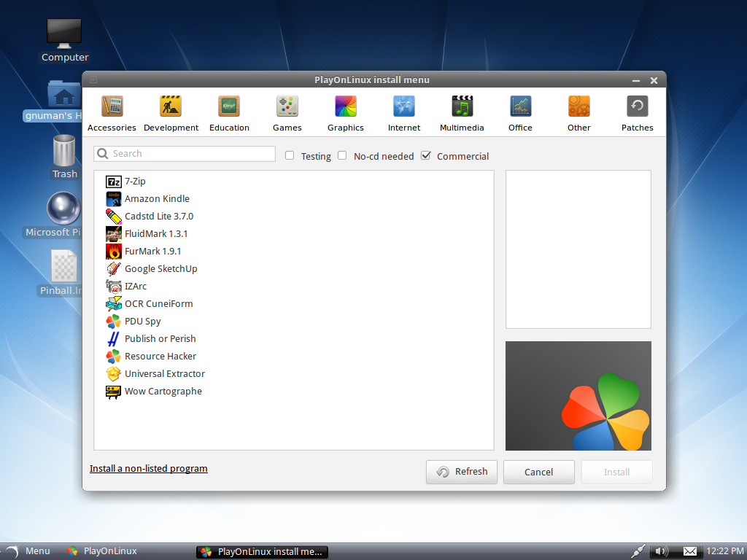This screenshot has width=747, height=560.
Task: Open the Games category icon
Action: pyautogui.click(x=287, y=106)
